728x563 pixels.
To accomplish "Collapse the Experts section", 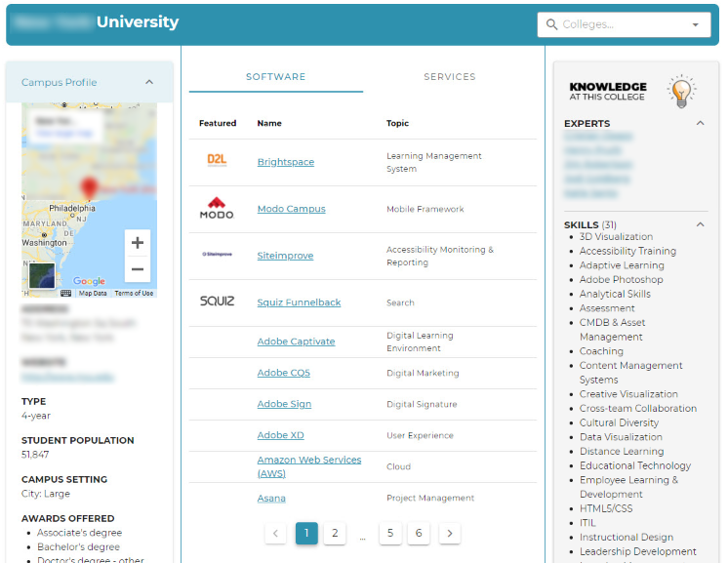I will click(701, 123).
